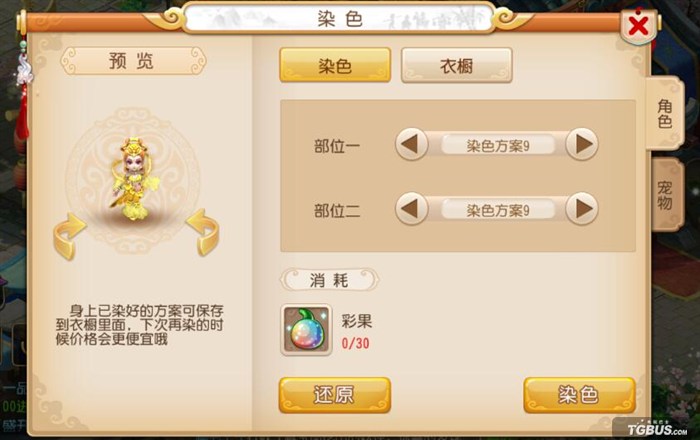This screenshot has width=700, height=440.
Task: Switch to the 衣橱 wardrobe tab
Action: (x=456, y=65)
